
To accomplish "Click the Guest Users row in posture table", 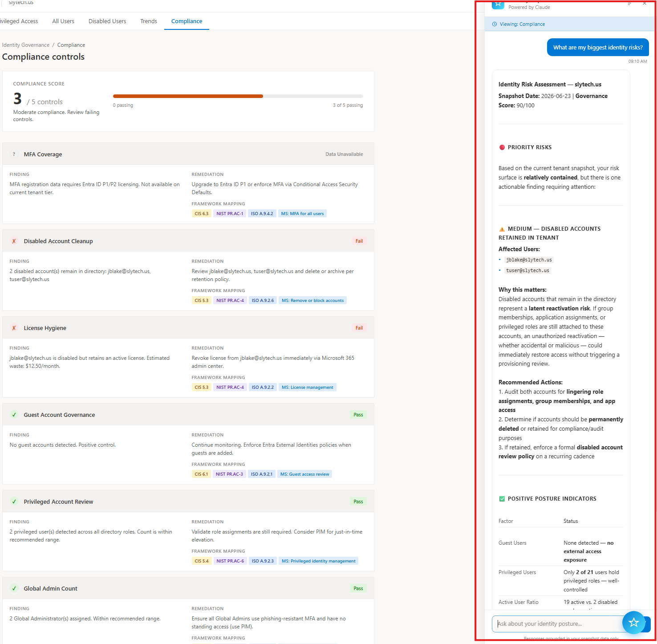I will [x=561, y=551].
